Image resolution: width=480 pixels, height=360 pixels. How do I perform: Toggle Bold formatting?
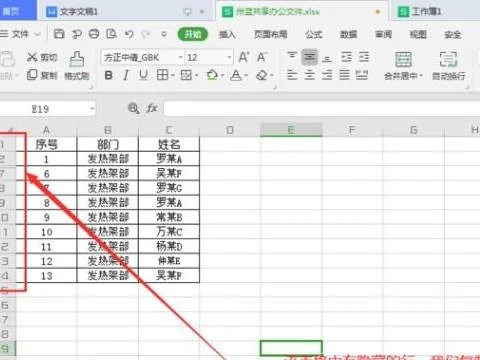point(108,75)
